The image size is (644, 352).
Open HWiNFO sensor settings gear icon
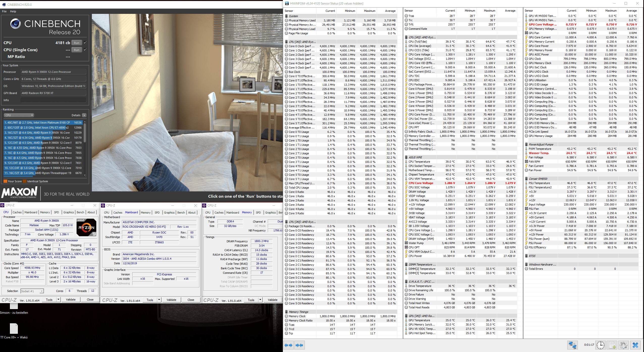click(623, 345)
